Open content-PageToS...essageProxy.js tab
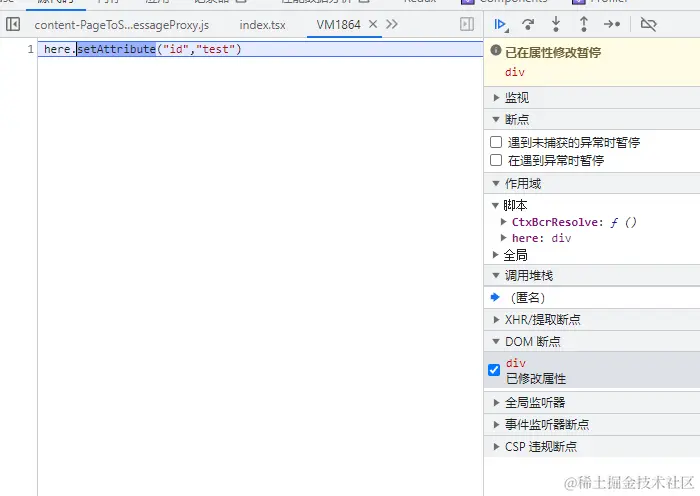This screenshot has height=496, width=700. pos(121,25)
